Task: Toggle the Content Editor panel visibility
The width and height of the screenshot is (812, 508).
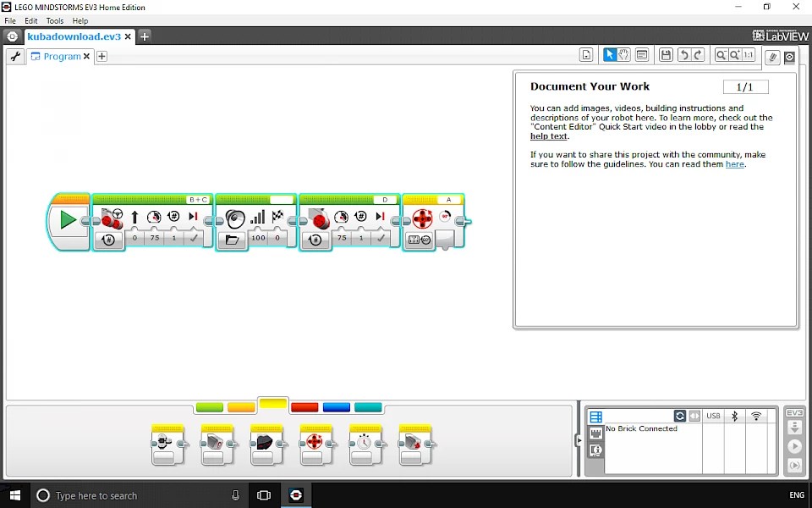Action: [x=789, y=57]
